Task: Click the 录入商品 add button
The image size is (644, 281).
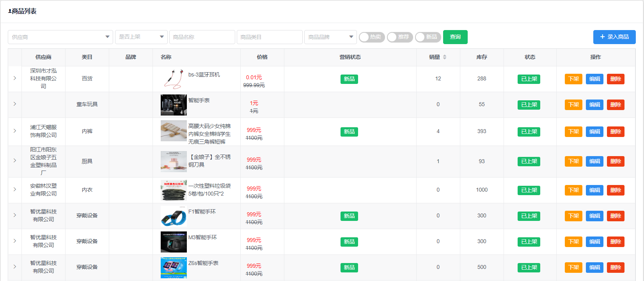Action: [x=614, y=37]
